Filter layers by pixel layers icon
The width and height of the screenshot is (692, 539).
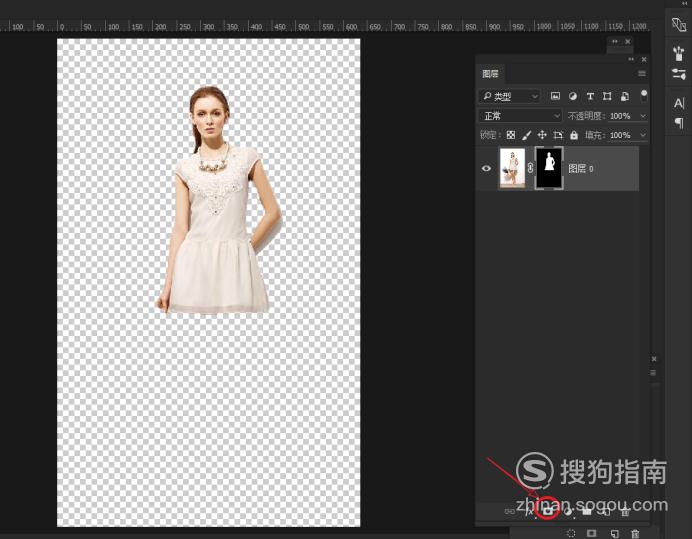click(555, 96)
